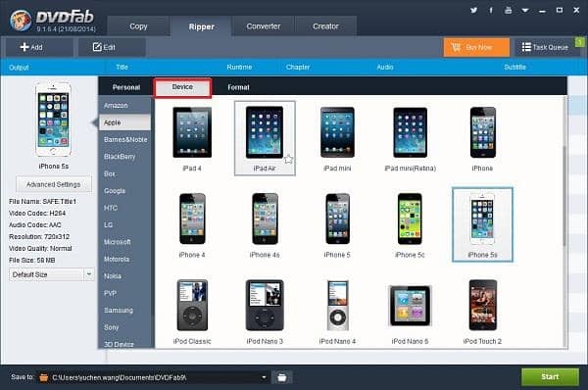This screenshot has width=588, height=390.
Task: Expand the Default Size dropdown
Action: [x=89, y=274]
